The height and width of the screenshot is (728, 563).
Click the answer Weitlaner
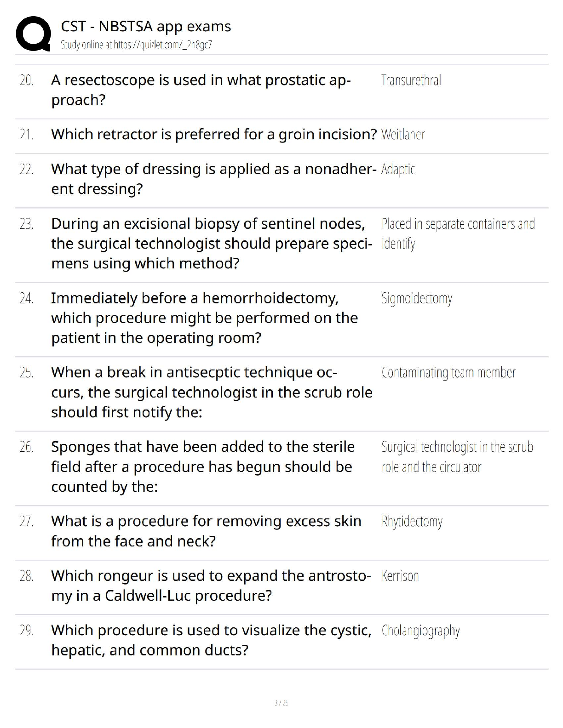pos(403,135)
